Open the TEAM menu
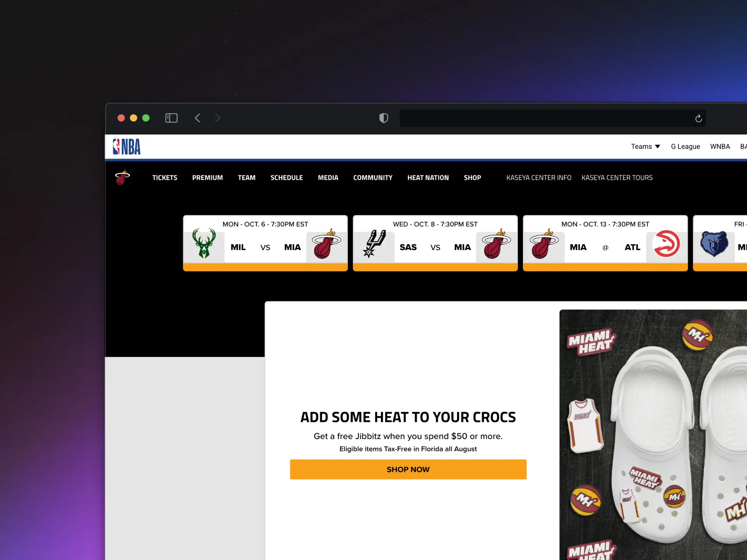 tap(247, 178)
